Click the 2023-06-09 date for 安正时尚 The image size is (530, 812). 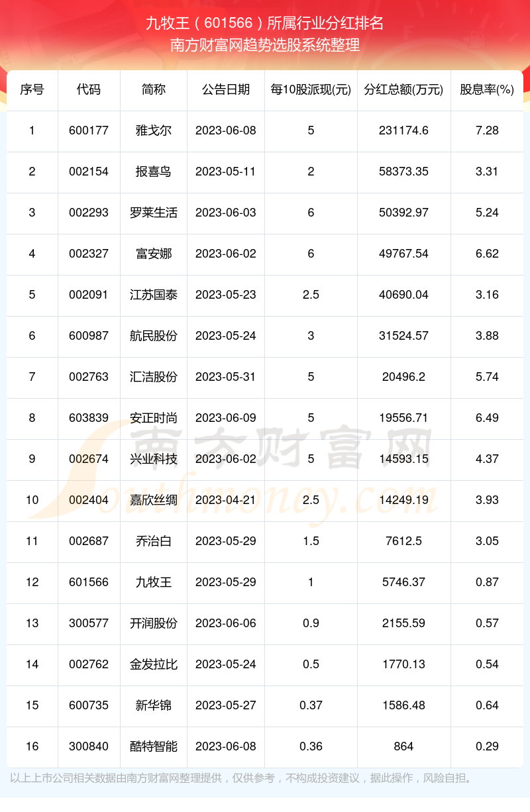click(x=226, y=418)
